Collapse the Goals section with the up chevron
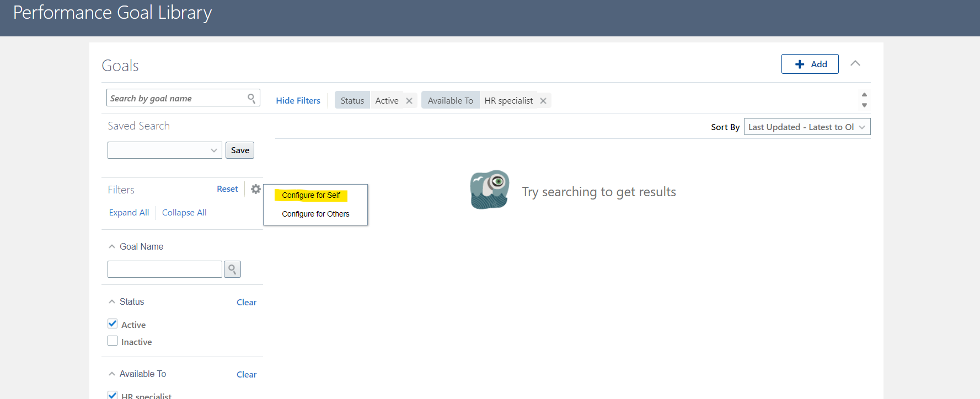 855,63
